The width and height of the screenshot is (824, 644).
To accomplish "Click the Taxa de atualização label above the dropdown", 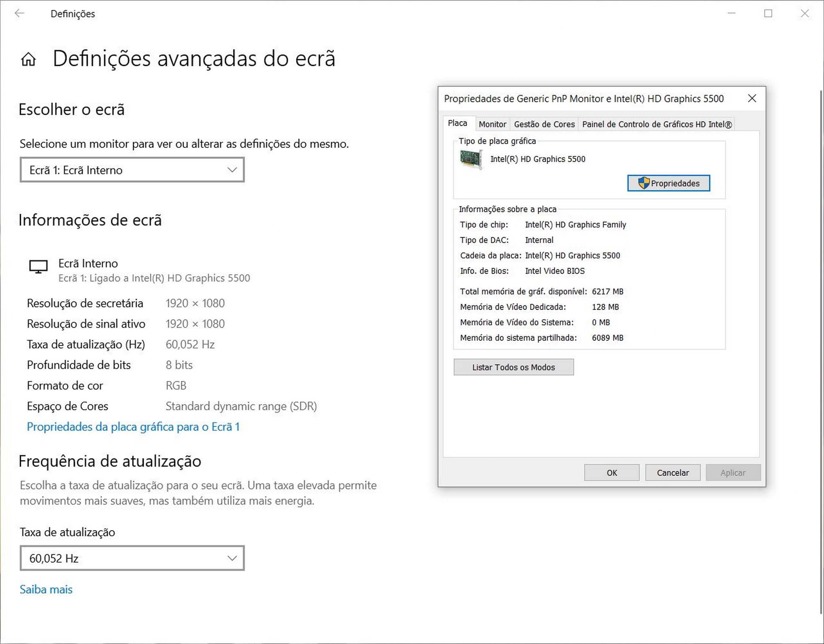I will coord(67,532).
